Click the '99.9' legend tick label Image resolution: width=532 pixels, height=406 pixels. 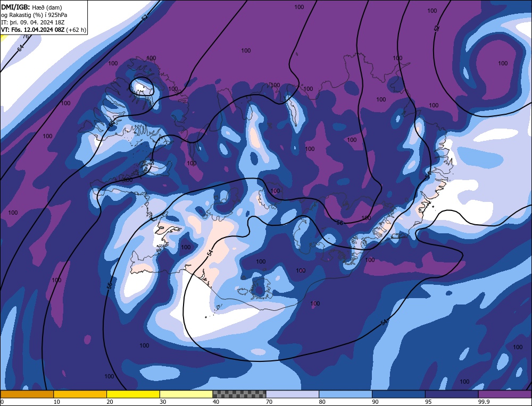pos(484,402)
